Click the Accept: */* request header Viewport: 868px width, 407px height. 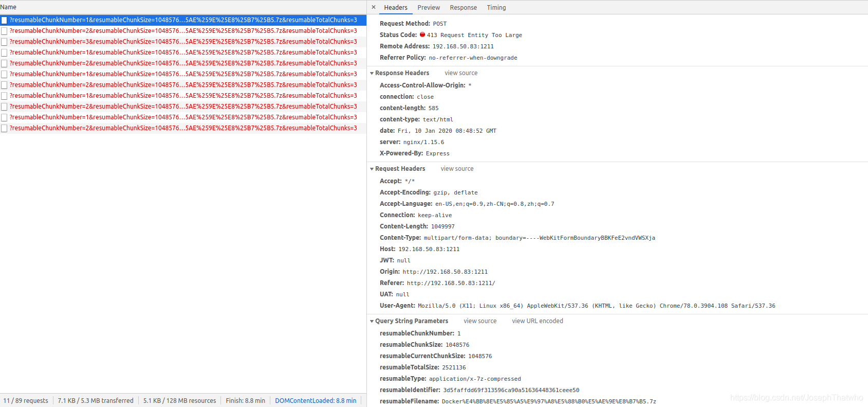point(397,181)
